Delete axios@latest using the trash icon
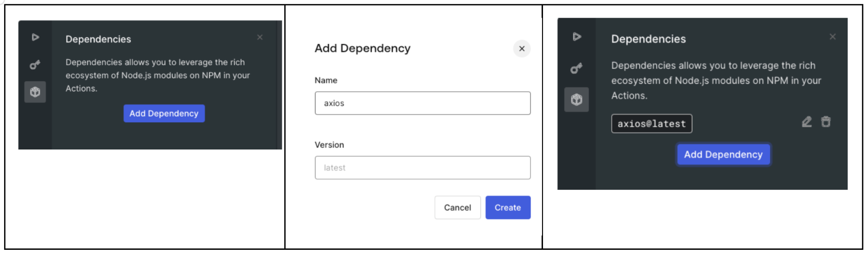 (x=826, y=122)
